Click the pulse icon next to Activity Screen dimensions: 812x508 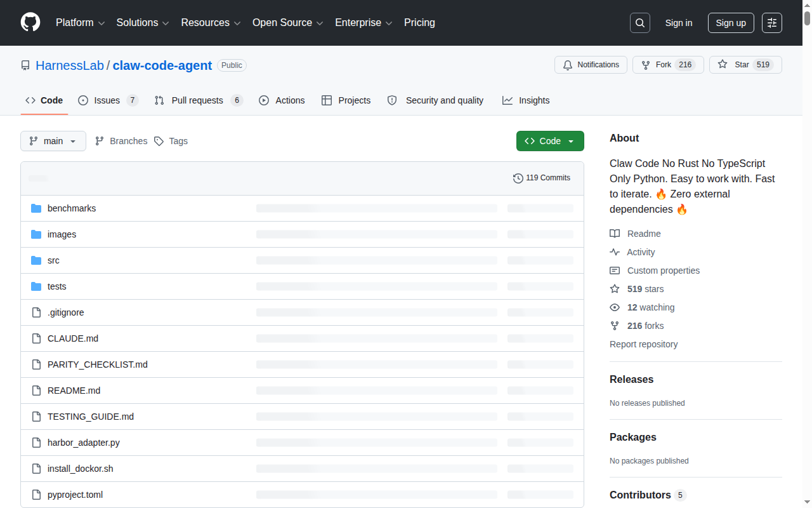coord(615,252)
